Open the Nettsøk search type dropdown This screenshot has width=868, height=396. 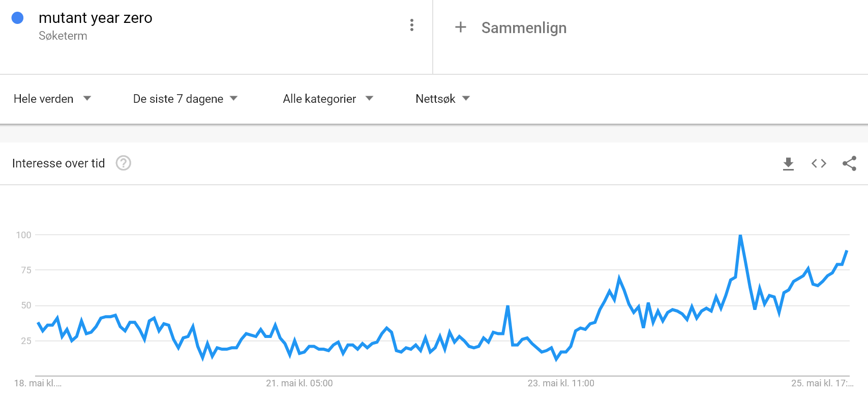(x=443, y=99)
